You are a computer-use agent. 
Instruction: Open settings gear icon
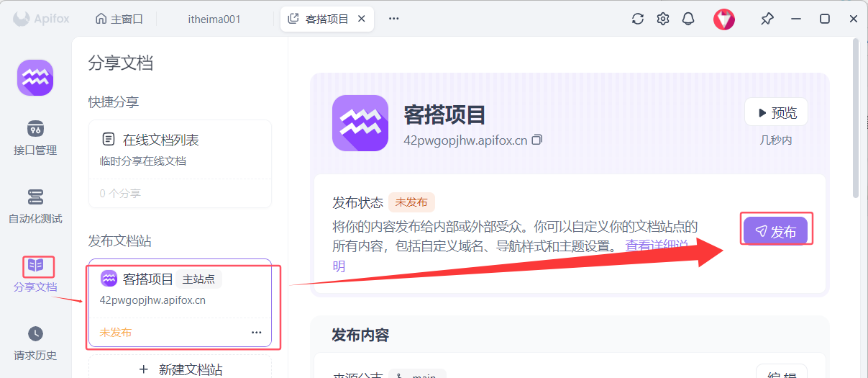pos(663,19)
